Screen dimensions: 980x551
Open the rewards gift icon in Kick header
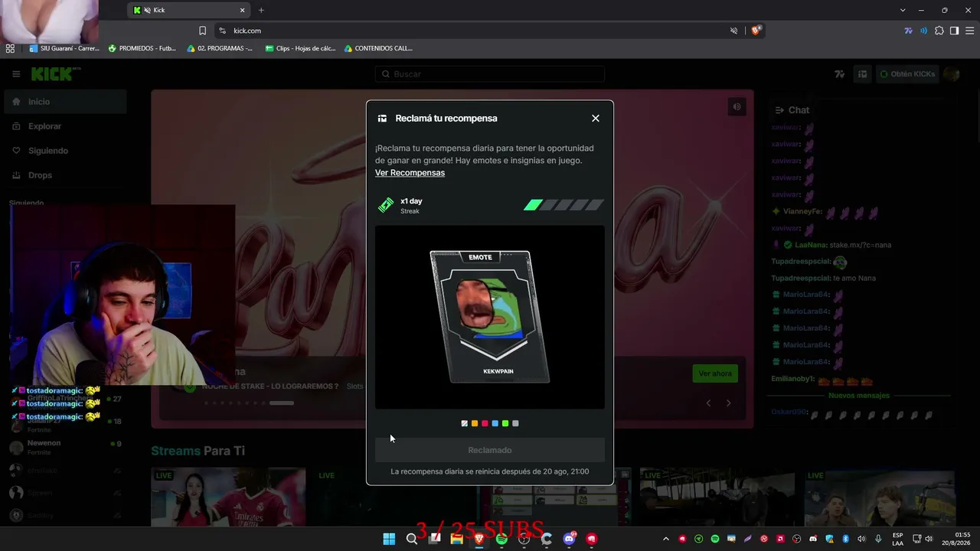pos(863,74)
